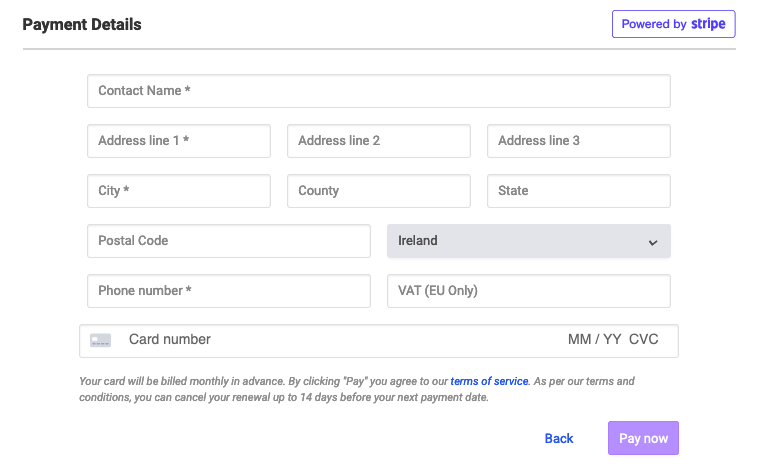Open the Ireland country selector
The width and height of the screenshot is (757, 467).
pos(529,241)
